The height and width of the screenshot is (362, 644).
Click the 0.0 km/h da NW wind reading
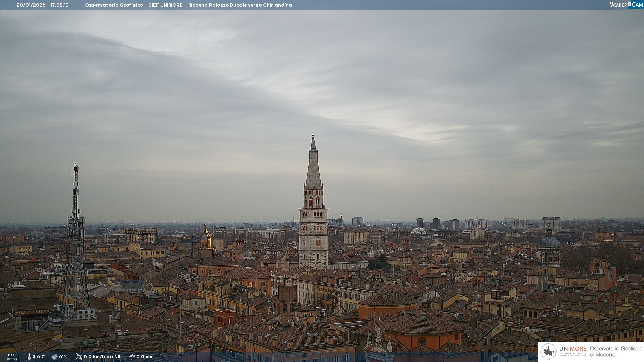(102, 357)
